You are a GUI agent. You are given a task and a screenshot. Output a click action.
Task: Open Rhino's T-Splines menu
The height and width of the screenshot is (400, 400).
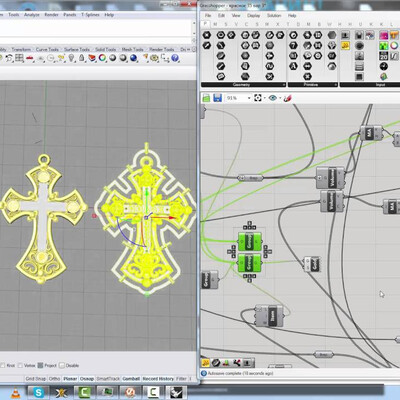click(90, 15)
